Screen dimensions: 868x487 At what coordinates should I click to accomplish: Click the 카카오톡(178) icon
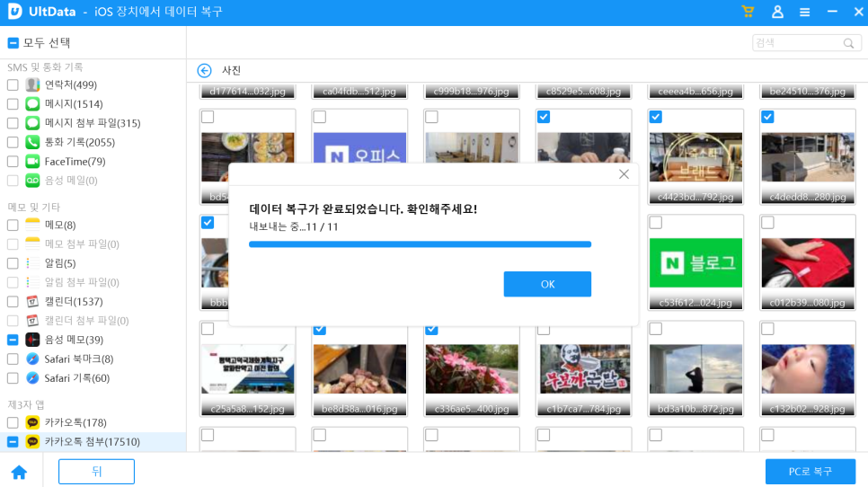32,423
